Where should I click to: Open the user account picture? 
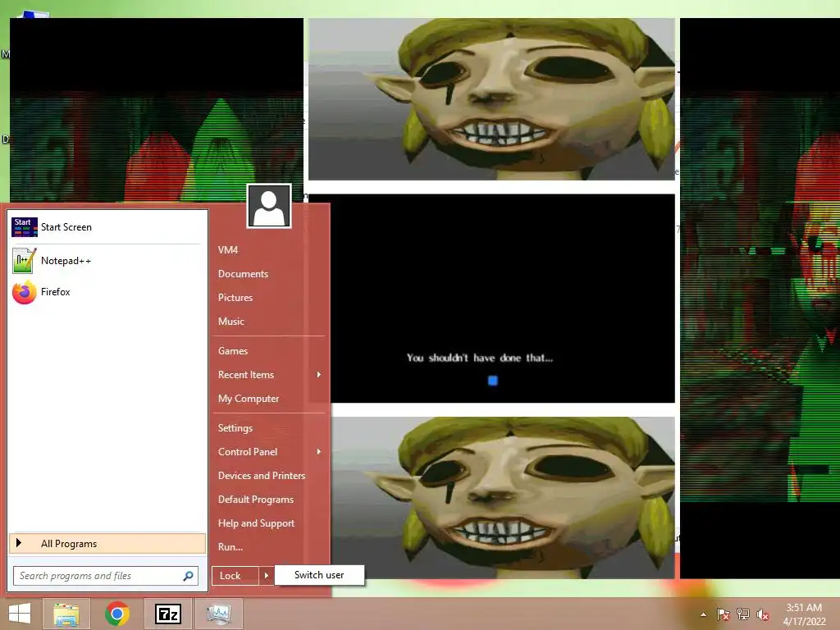click(269, 206)
